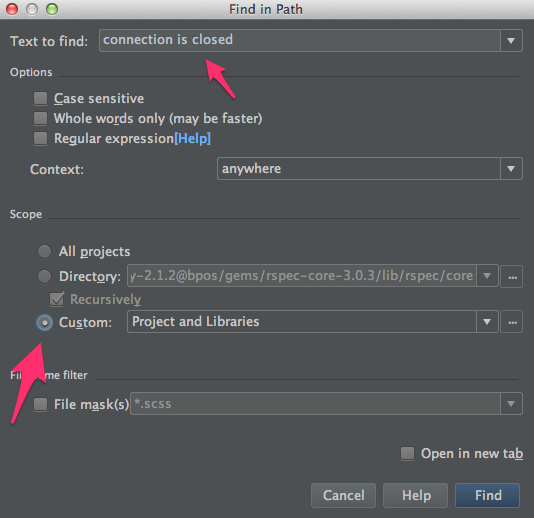The width and height of the screenshot is (534, 518).
Task: Enable Whole words only checkbox
Action: tap(41, 118)
